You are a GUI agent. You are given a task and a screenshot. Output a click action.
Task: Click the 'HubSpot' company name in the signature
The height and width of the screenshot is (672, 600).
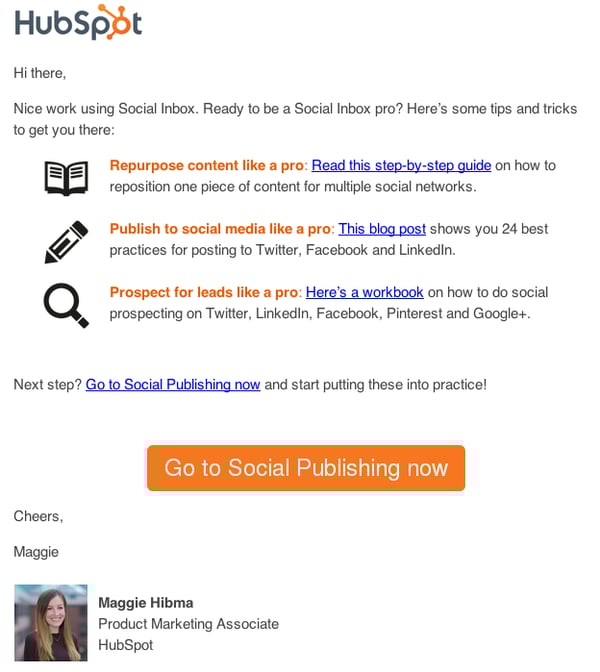[126, 645]
